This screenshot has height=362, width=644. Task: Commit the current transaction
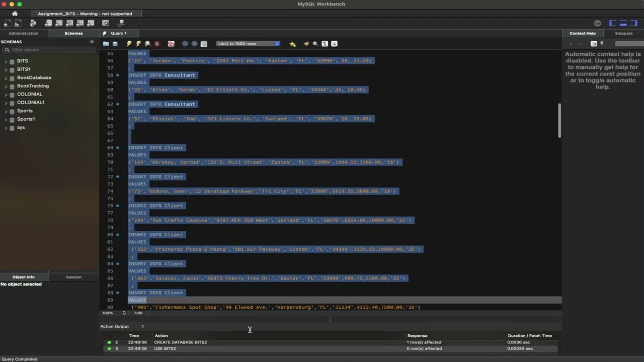coord(185,44)
